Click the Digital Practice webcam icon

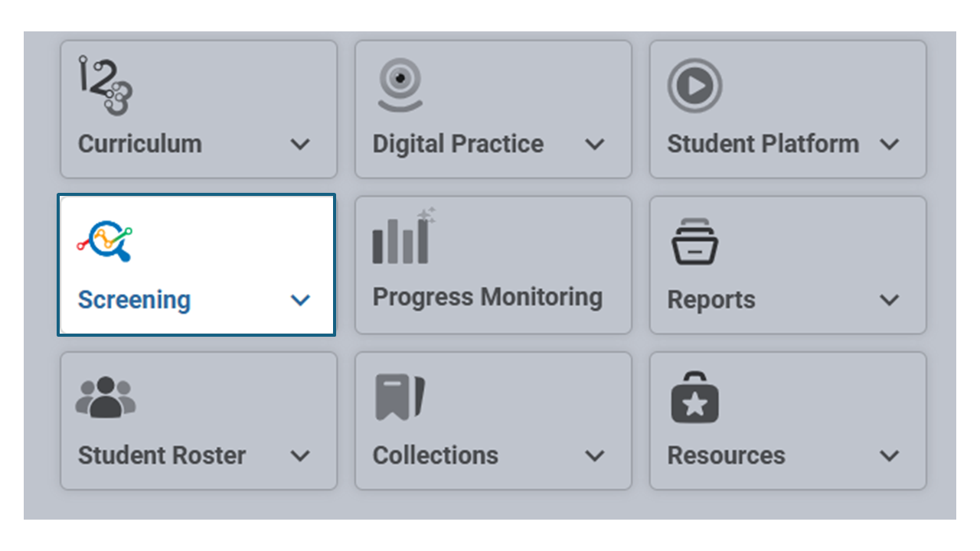tap(400, 86)
